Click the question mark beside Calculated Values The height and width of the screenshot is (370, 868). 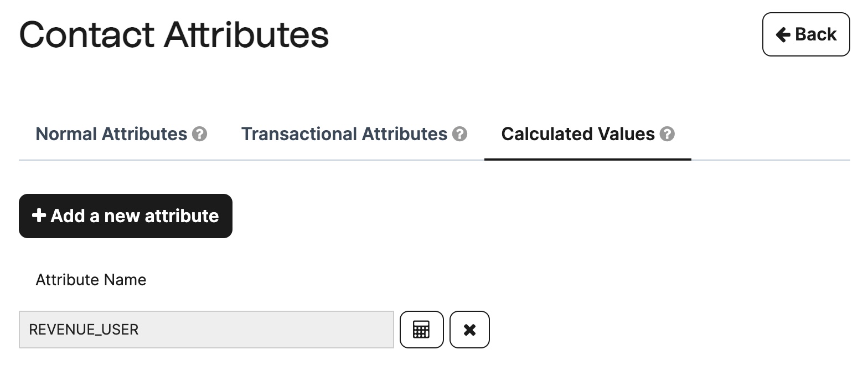pyautogui.click(x=667, y=134)
